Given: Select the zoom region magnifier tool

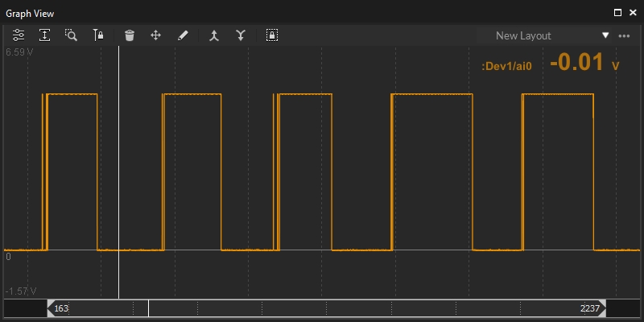Looking at the screenshot, I should 71,35.
